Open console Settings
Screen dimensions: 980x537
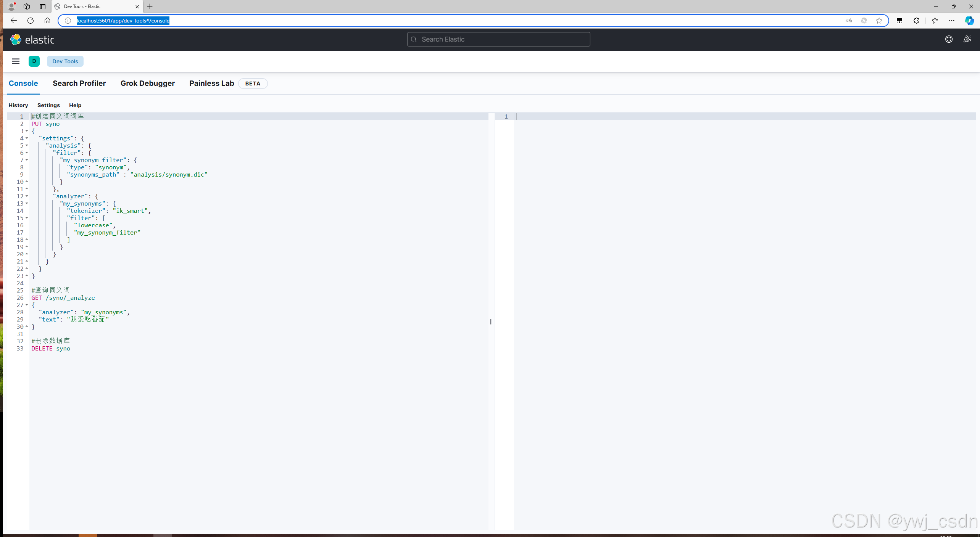point(48,105)
